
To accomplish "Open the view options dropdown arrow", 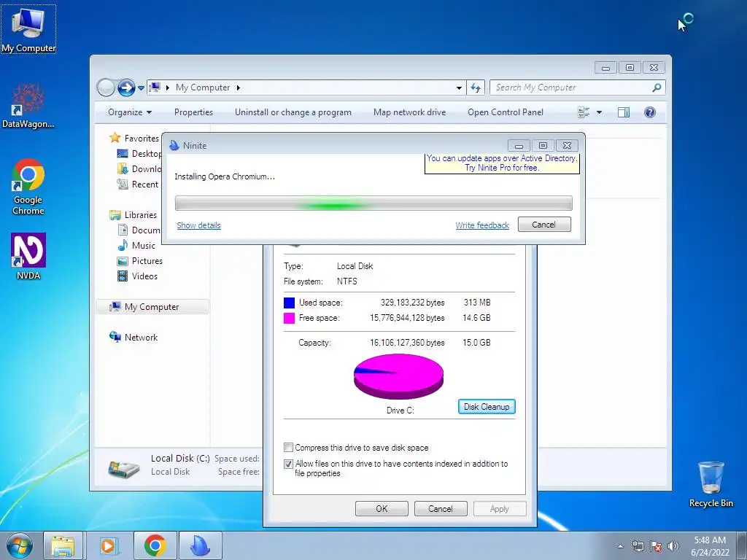I will point(600,112).
